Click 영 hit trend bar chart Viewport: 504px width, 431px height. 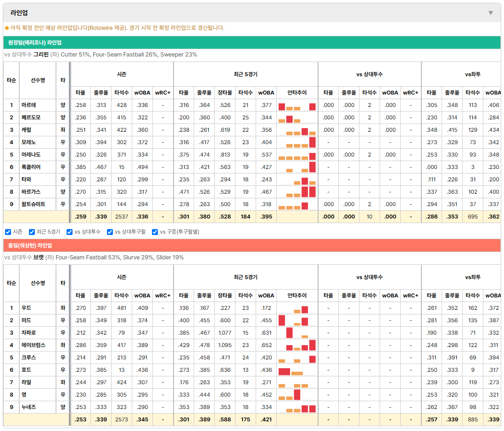click(x=297, y=395)
